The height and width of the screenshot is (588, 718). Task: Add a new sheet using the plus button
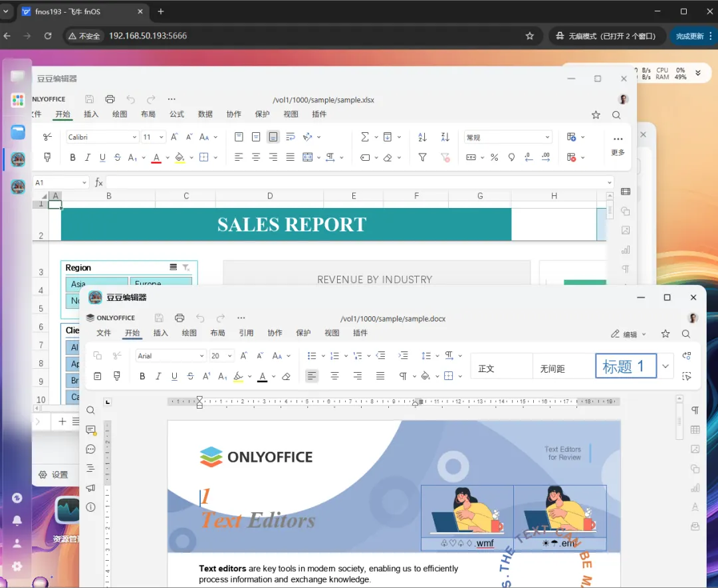62,421
